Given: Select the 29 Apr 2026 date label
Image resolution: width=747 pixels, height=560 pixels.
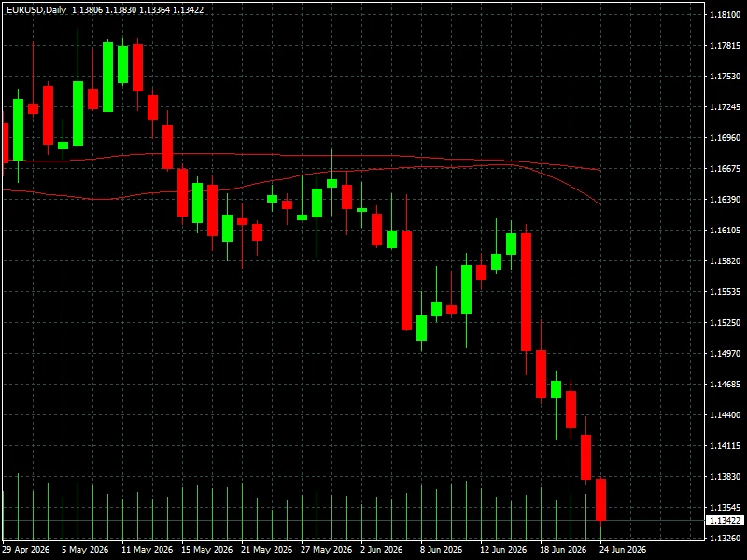Looking at the screenshot, I should tap(26, 550).
